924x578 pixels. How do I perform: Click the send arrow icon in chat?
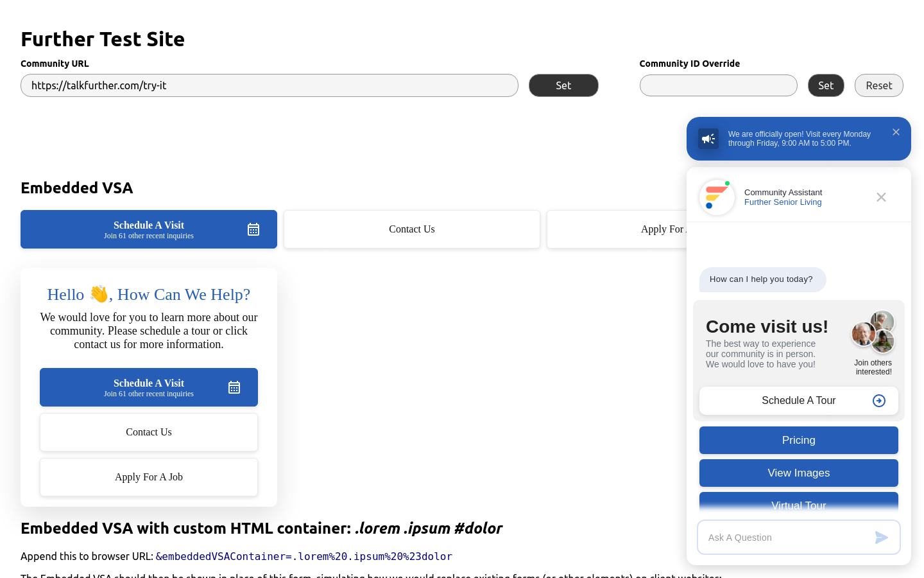(882, 538)
